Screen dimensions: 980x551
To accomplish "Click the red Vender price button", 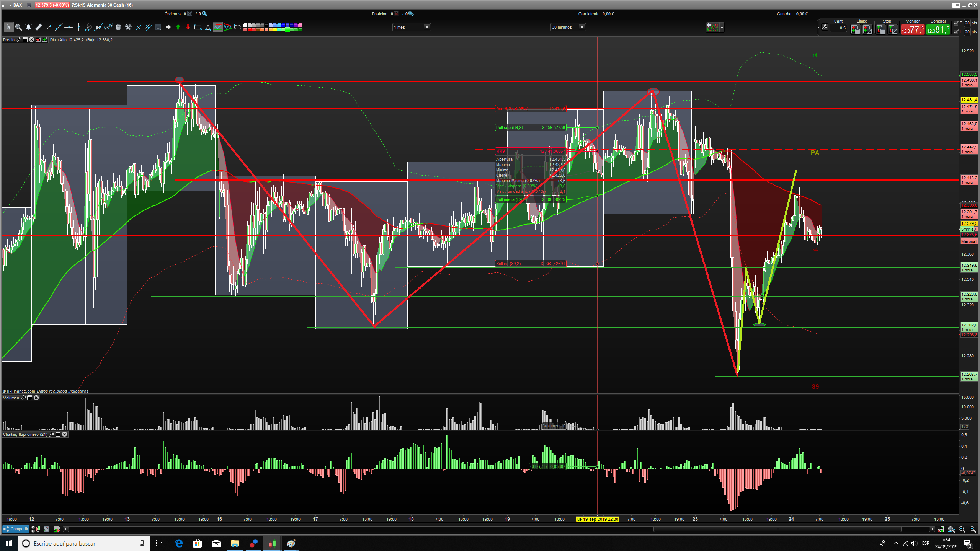I will pyautogui.click(x=912, y=29).
